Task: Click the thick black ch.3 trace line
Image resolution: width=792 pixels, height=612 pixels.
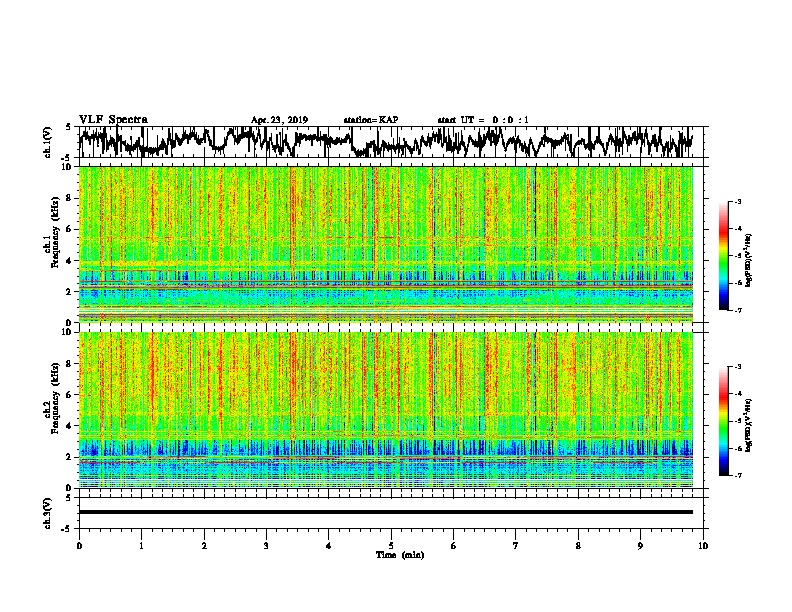Action: (386, 512)
